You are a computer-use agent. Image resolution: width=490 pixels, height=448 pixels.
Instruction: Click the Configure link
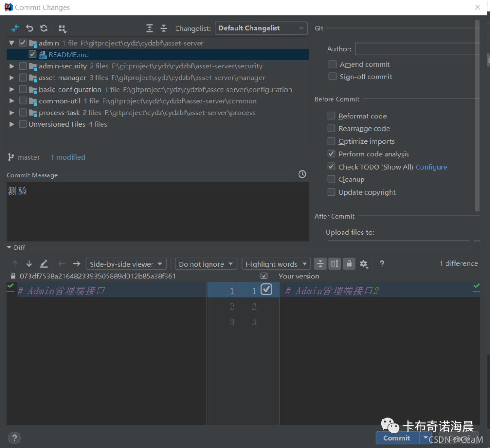point(431,167)
